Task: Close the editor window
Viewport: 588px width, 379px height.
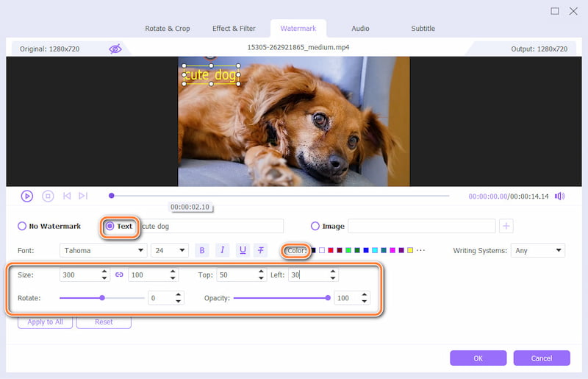Action: click(573, 11)
